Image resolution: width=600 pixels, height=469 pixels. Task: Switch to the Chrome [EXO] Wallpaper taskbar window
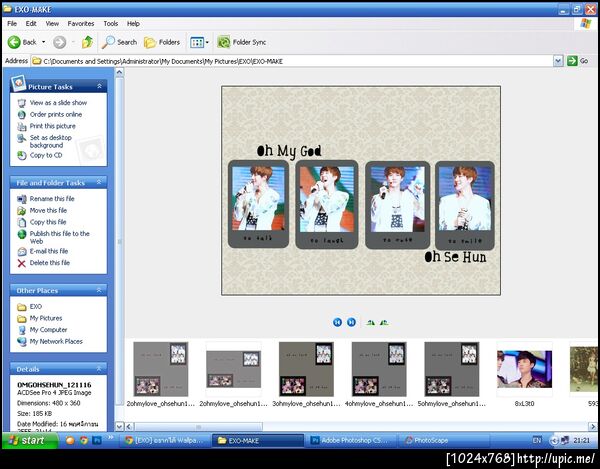[x=166, y=441]
